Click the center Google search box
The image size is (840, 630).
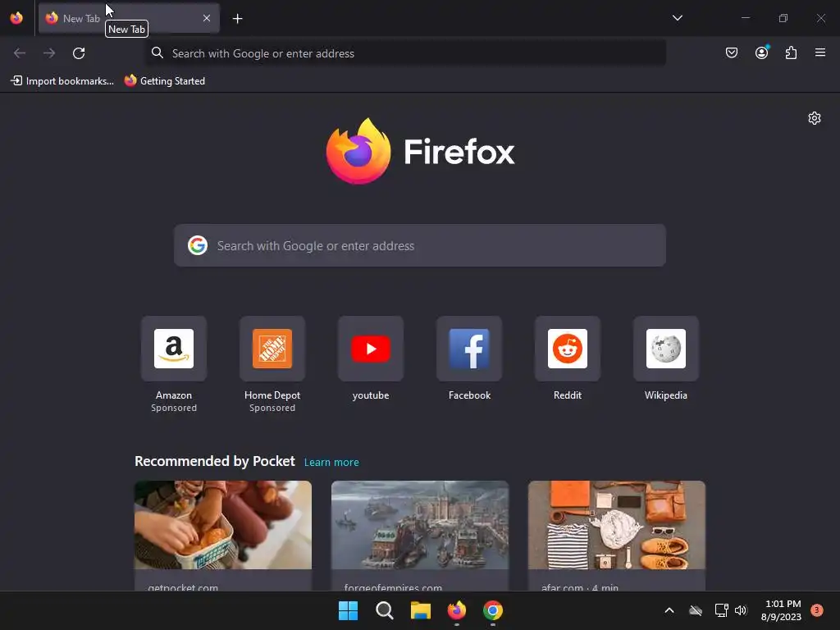tap(420, 245)
